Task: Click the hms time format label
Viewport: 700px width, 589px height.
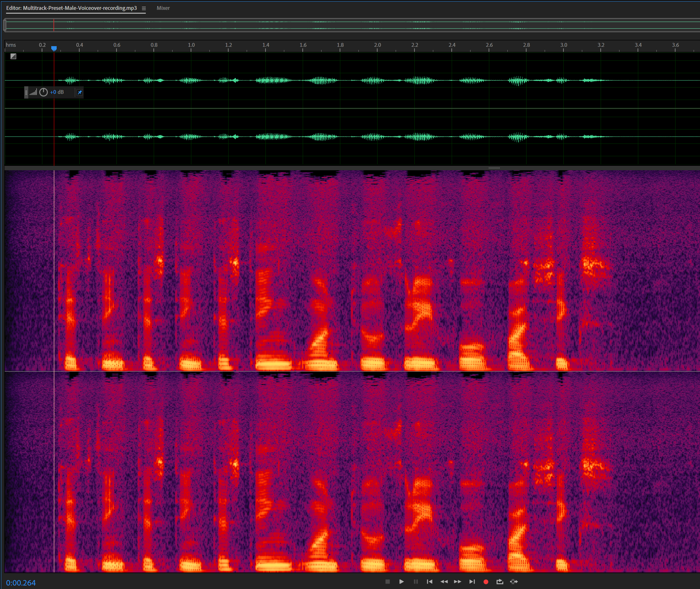Action: (x=11, y=45)
